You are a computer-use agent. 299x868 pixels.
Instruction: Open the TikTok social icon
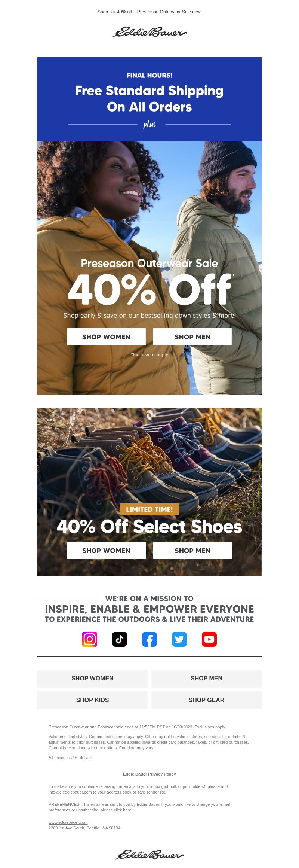pos(120,639)
